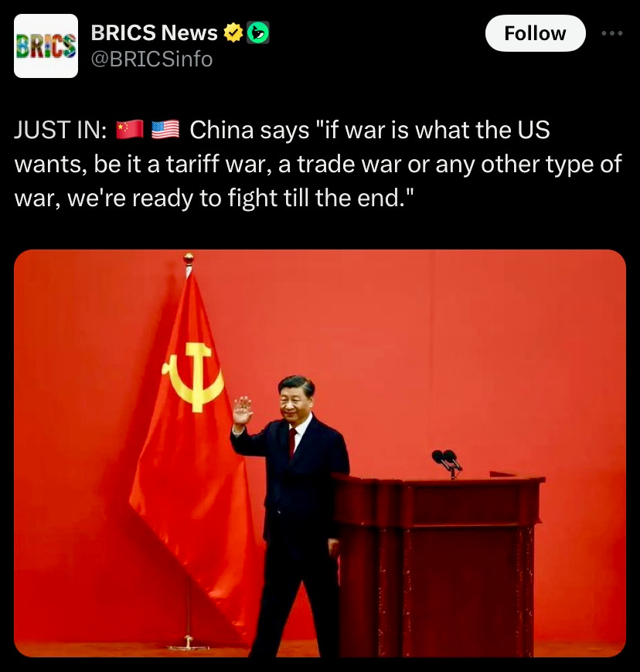The height and width of the screenshot is (672, 640).
Task: Click the China flag emoji in tweet
Action: click(x=130, y=130)
